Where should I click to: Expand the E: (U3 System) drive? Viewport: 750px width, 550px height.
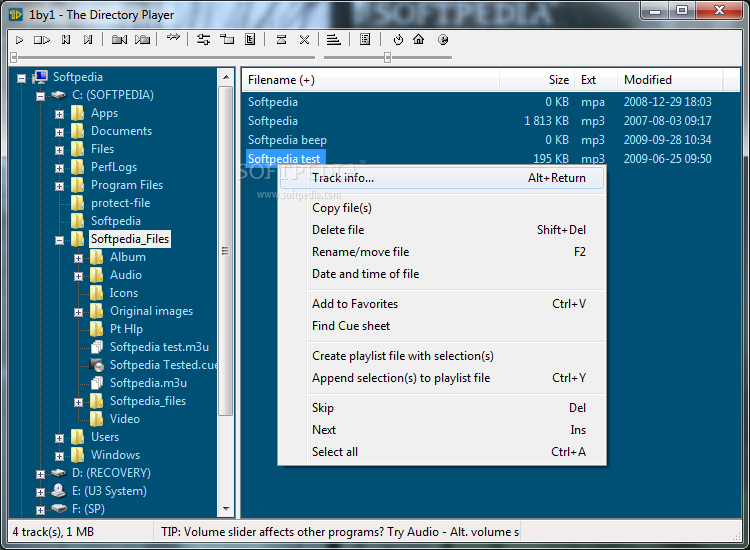point(41,493)
